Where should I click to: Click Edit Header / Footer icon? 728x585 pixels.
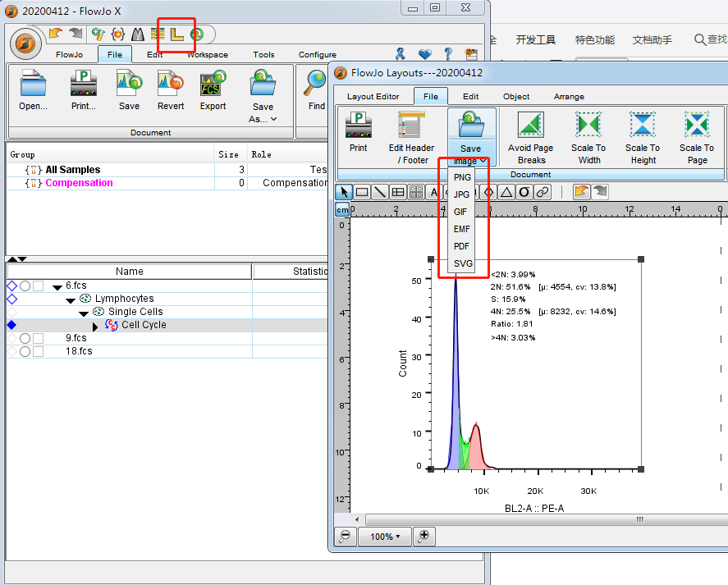point(412,126)
